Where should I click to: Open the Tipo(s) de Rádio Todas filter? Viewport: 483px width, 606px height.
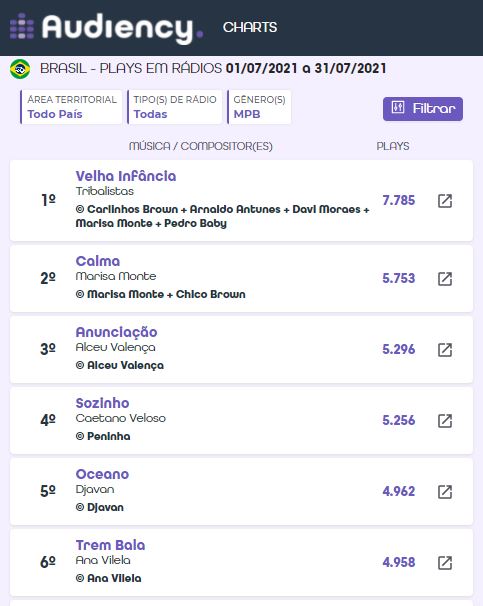[175, 107]
